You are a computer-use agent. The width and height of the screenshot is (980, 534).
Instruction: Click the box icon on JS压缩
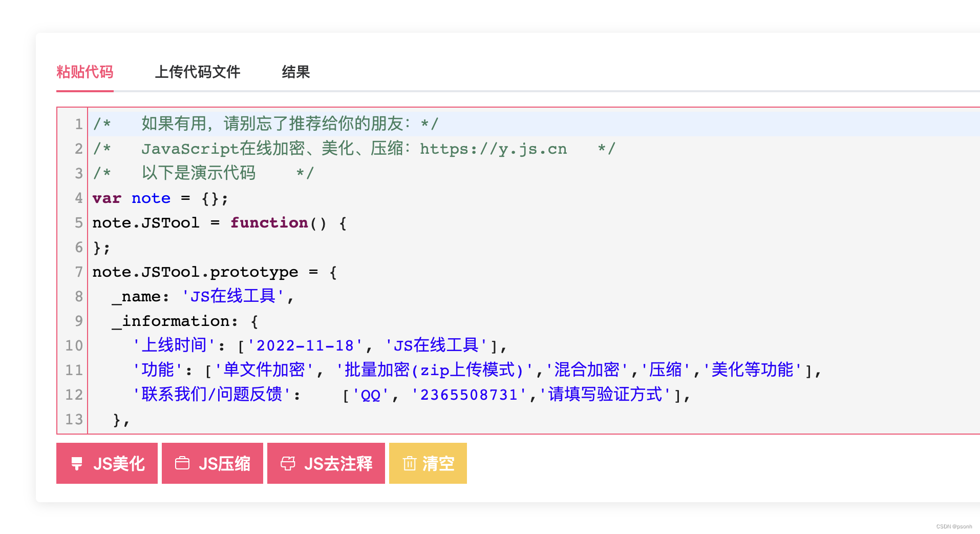pyautogui.click(x=182, y=463)
